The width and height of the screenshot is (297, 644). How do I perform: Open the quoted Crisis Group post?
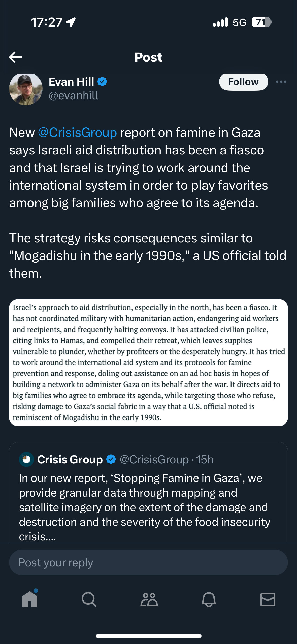point(148,494)
